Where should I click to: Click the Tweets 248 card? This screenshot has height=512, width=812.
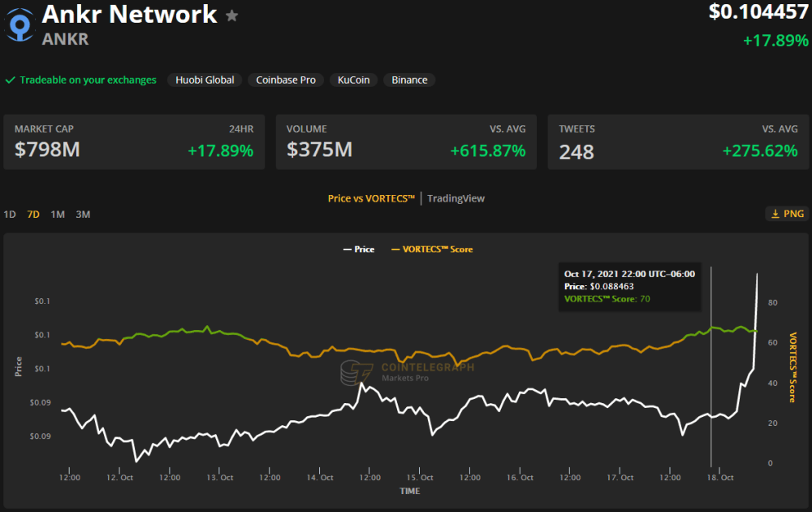click(678, 142)
